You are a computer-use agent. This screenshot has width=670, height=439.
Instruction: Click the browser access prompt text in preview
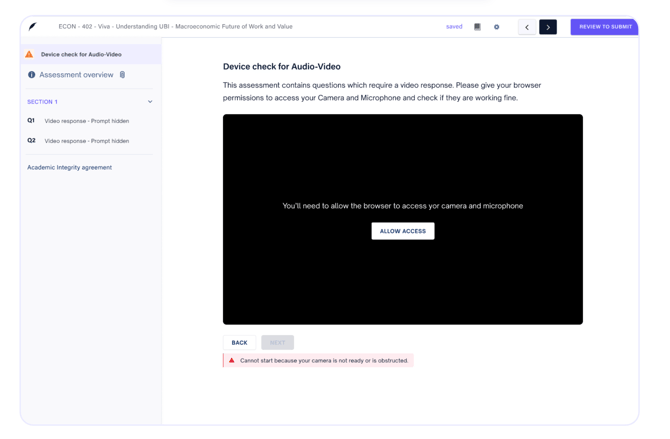pos(403,206)
